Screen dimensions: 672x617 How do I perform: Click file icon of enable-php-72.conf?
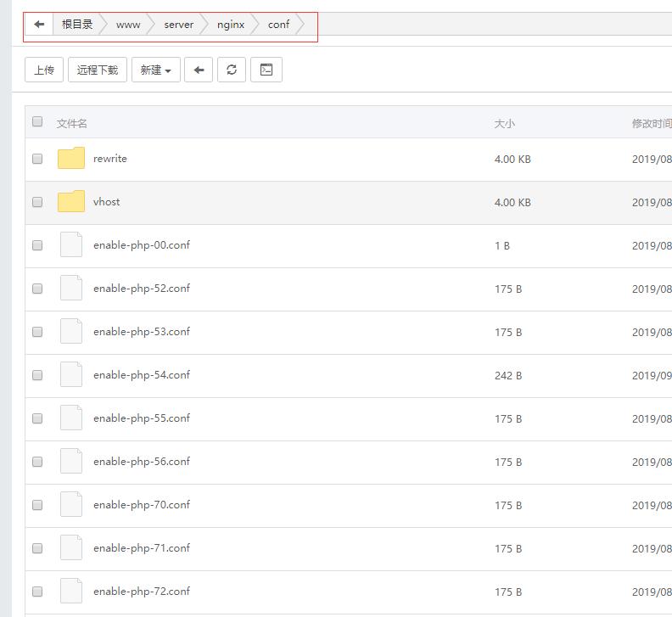click(x=71, y=592)
